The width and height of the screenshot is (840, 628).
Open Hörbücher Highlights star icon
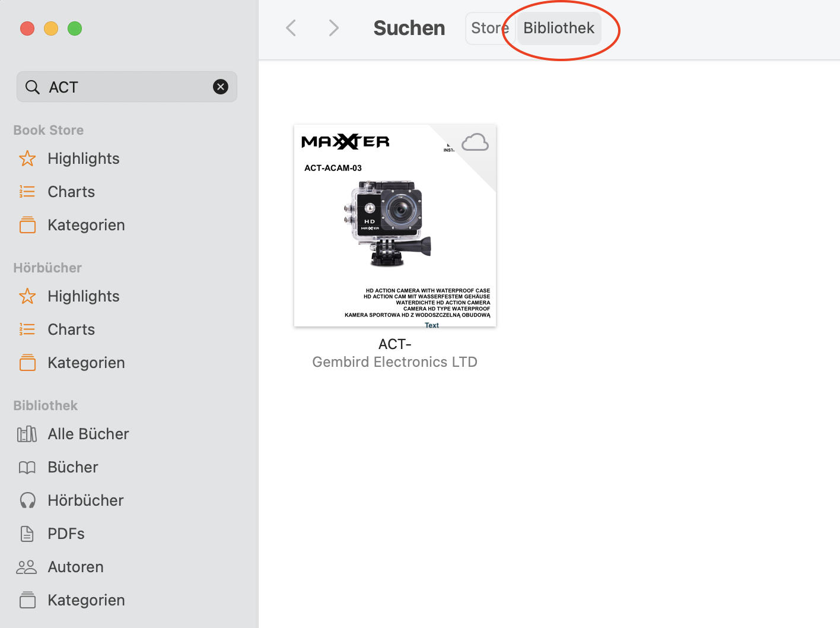click(x=27, y=296)
